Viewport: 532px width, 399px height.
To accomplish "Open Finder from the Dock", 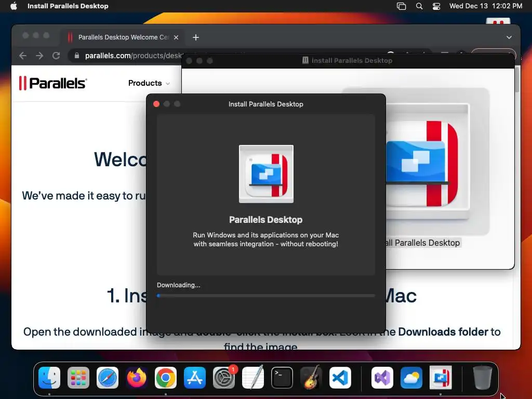I will pyautogui.click(x=49, y=378).
